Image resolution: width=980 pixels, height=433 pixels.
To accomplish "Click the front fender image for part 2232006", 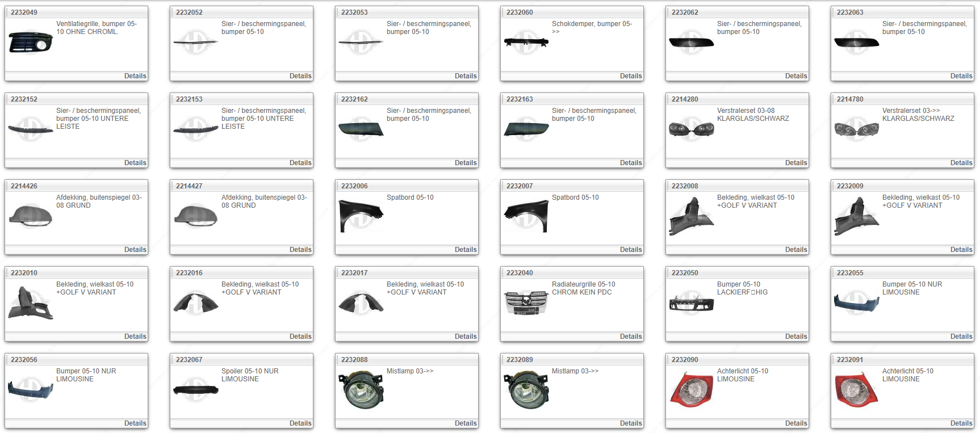I will (361, 216).
